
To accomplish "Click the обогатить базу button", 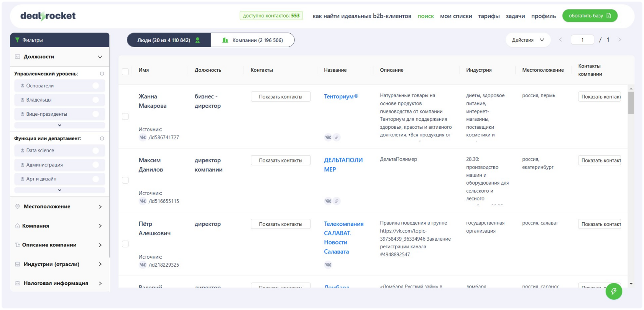I will pos(590,16).
